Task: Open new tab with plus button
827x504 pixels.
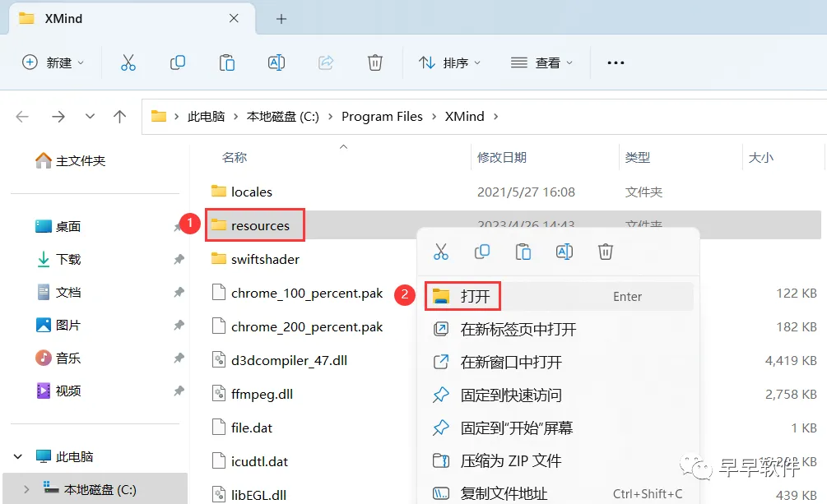Action: coord(281,19)
